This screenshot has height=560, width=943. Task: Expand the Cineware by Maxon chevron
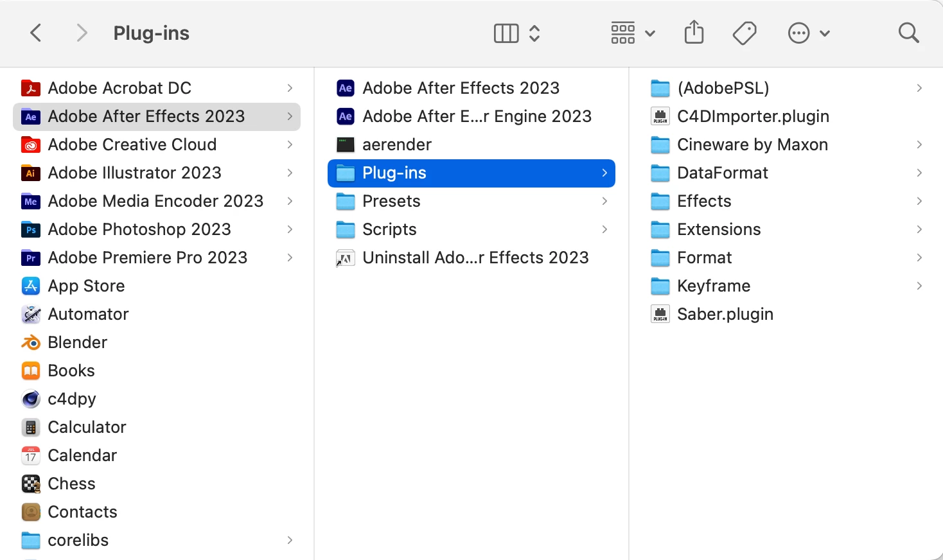point(919,144)
